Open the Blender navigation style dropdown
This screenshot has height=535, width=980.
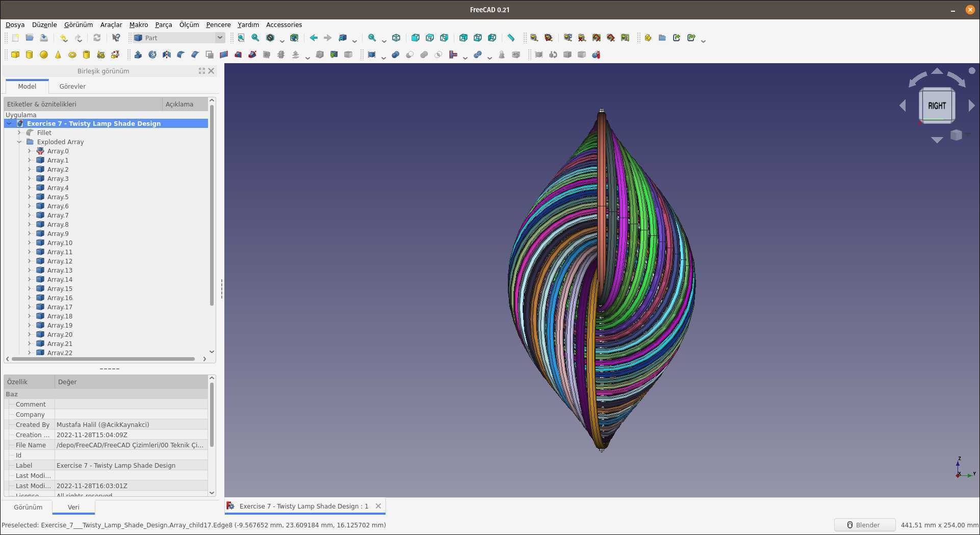click(865, 525)
